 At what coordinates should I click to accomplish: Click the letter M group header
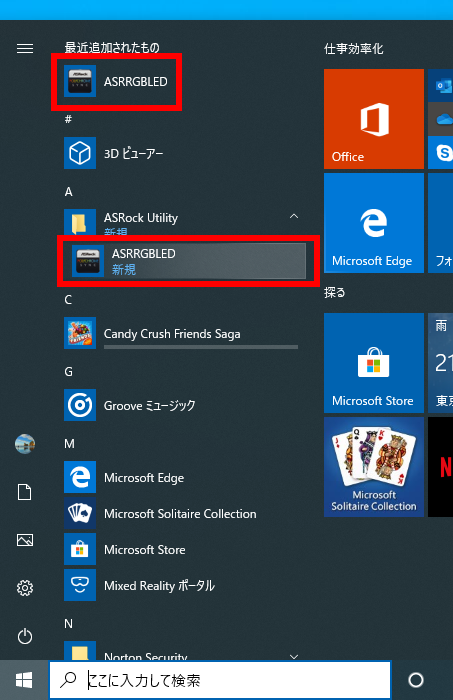pos(69,443)
